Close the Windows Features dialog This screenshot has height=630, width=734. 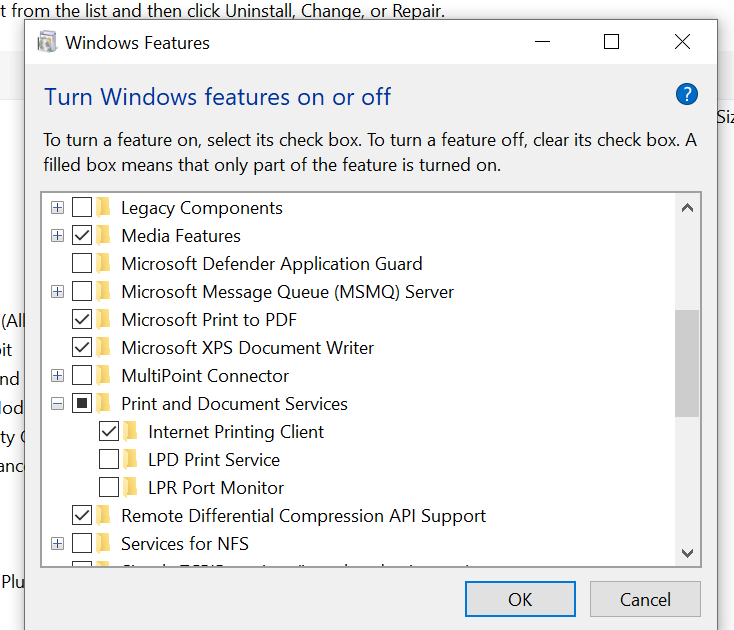click(682, 42)
